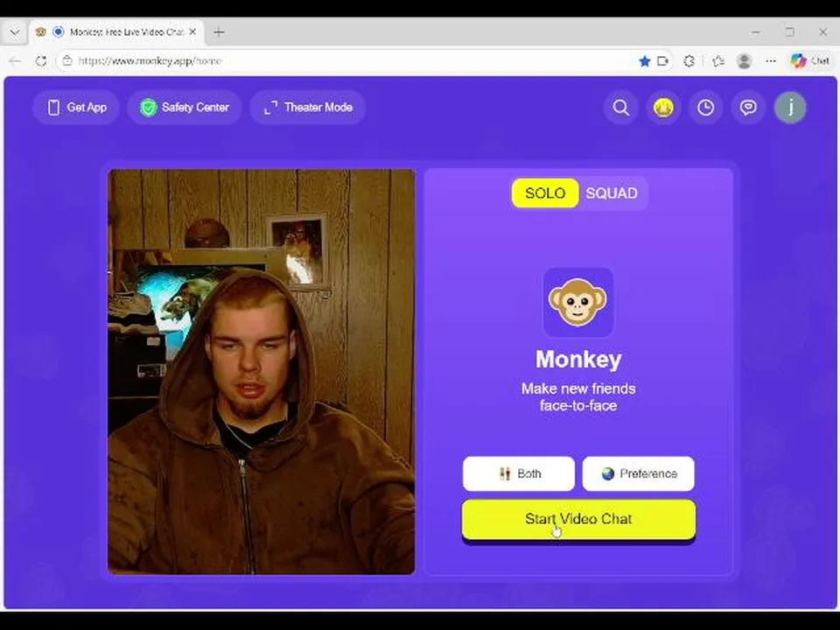Open the Safety Center
Screen dimensions: 840x630
point(185,108)
